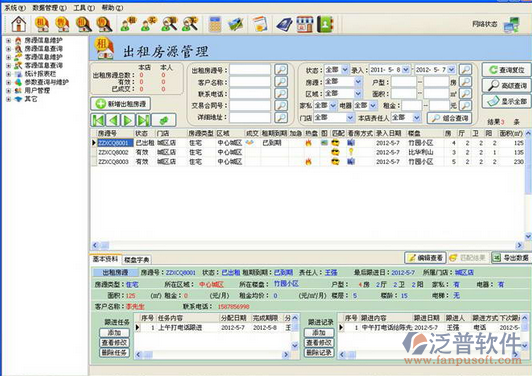The width and height of the screenshot is (532, 376).
Task: Click the 查询复位 button
Action: tap(507, 70)
